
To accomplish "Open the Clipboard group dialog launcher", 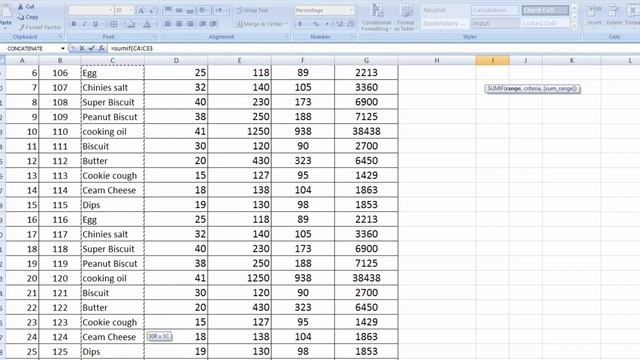I will pyautogui.click(x=61, y=37).
